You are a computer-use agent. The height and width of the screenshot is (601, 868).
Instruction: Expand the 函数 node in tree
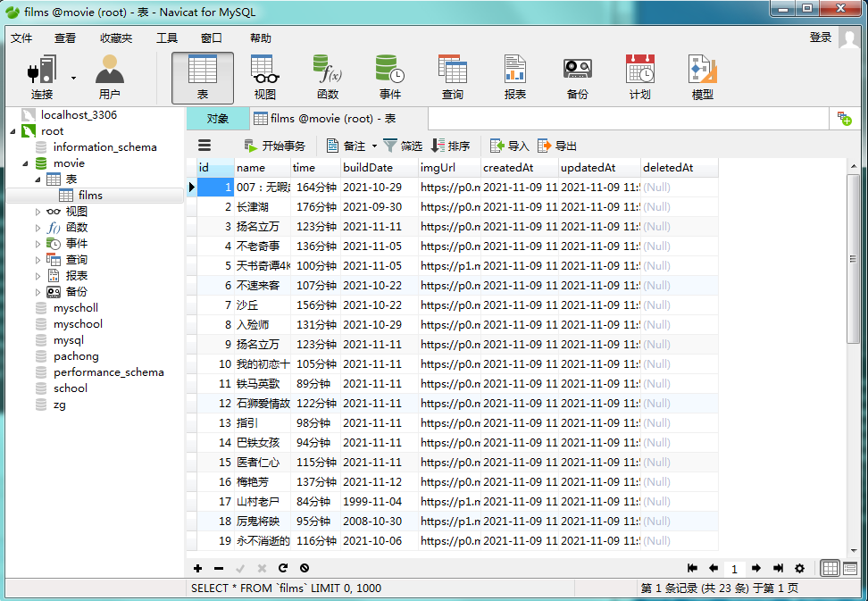[x=38, y=228]
